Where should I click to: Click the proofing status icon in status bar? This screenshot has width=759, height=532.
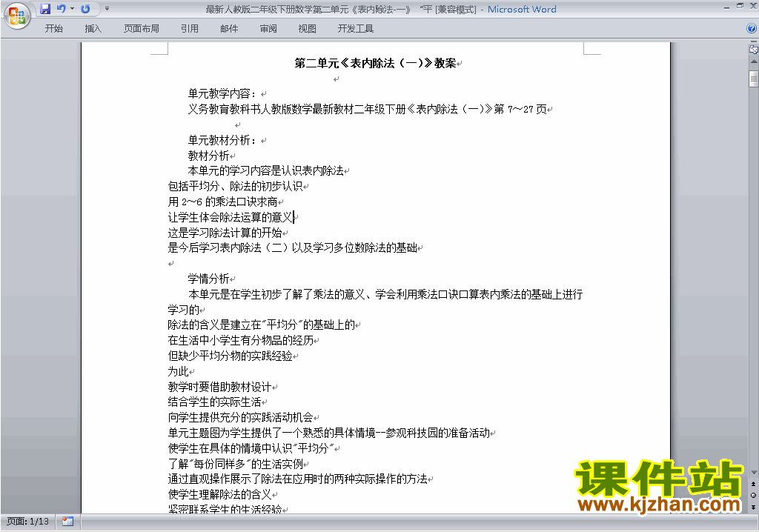click(x=67, y=522)
